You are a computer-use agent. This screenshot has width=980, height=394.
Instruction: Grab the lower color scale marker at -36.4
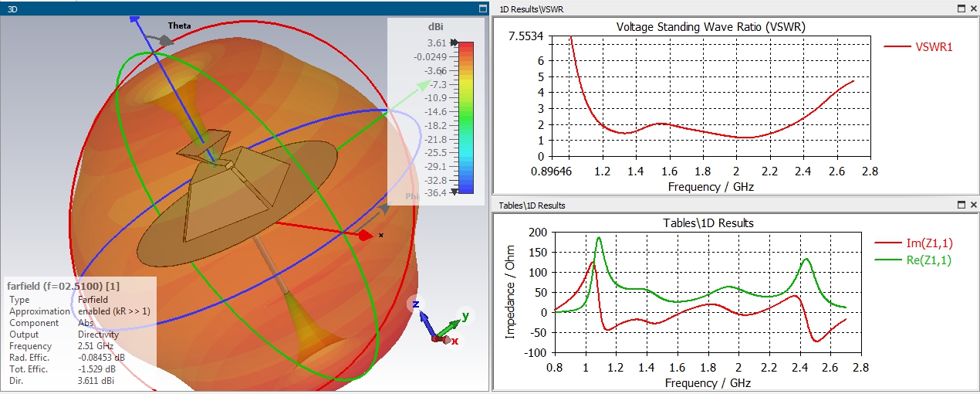(x=454, y=192)
